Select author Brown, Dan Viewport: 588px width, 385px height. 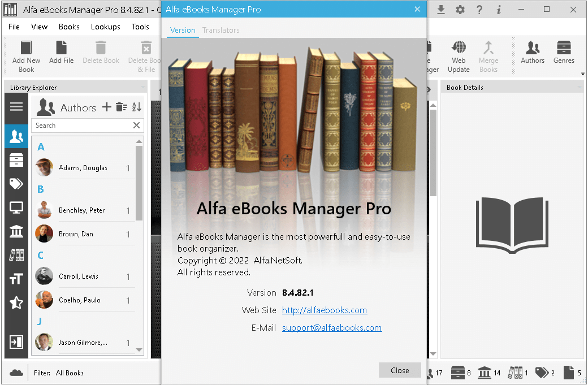tap(85, 233)
